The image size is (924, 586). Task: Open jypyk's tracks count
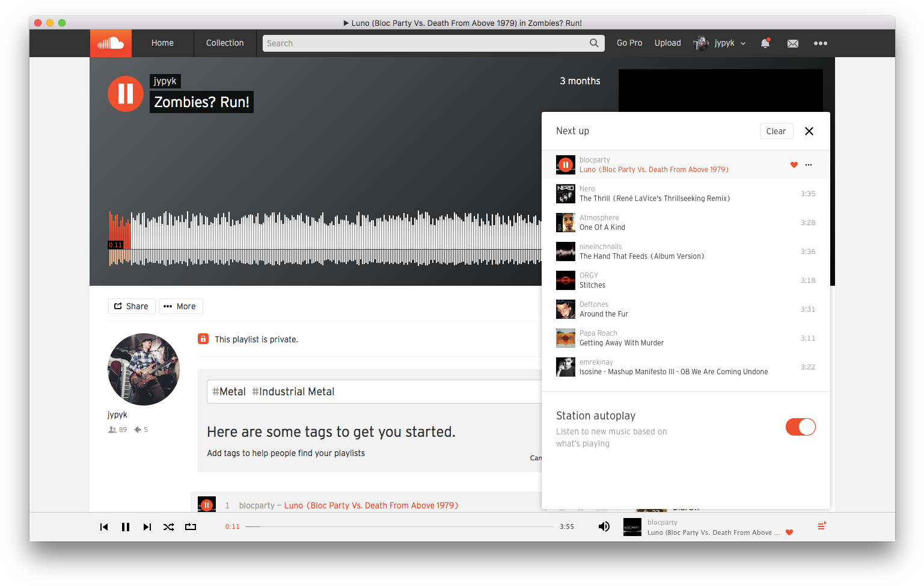141,430
